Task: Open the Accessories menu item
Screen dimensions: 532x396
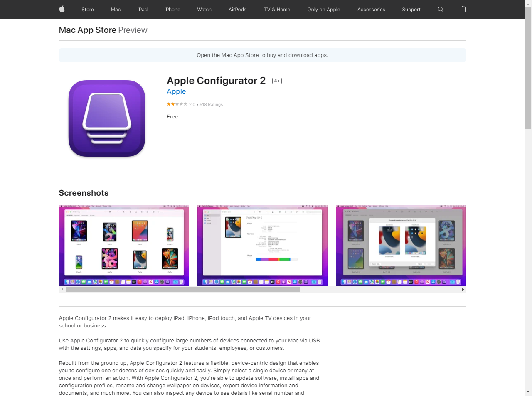Action: click(x=371, y=10)
